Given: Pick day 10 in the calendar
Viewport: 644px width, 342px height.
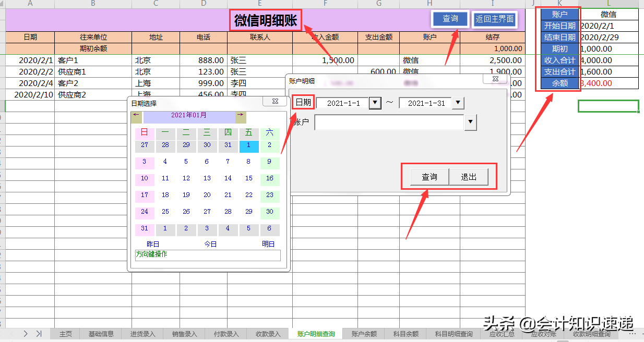Looking at the screenshot, I should (x=145, y=178).
